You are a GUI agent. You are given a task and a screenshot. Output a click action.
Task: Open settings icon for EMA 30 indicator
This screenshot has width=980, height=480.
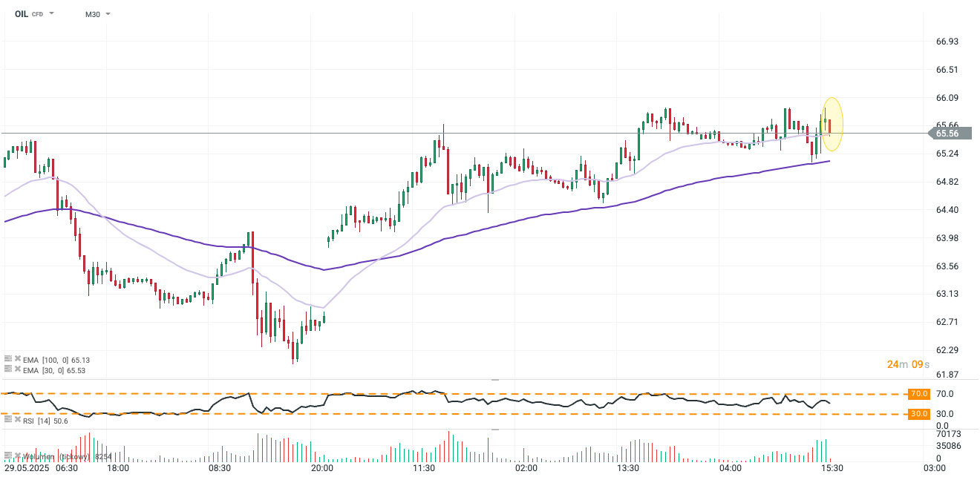(8, 369)
